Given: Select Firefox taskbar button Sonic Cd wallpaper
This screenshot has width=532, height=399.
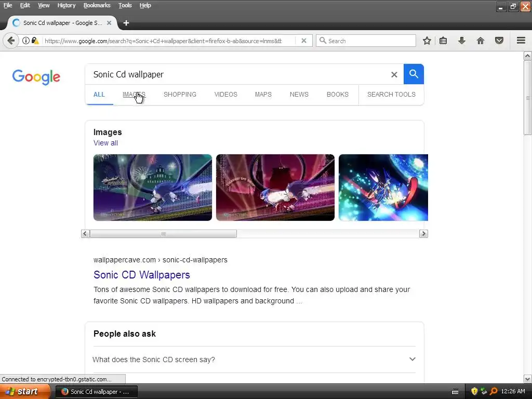Looking at the screenshot, I should coord(97,392).
